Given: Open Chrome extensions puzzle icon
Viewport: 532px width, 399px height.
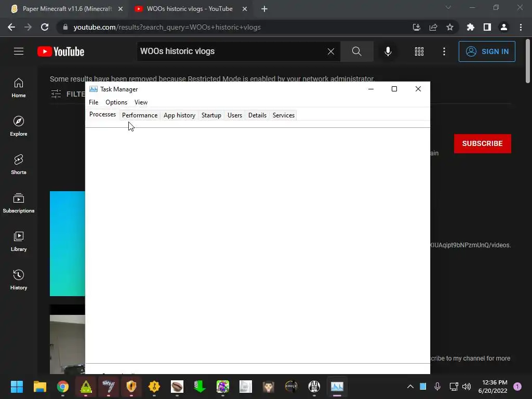Looking at the screenshot, I should tap(470, 27).
